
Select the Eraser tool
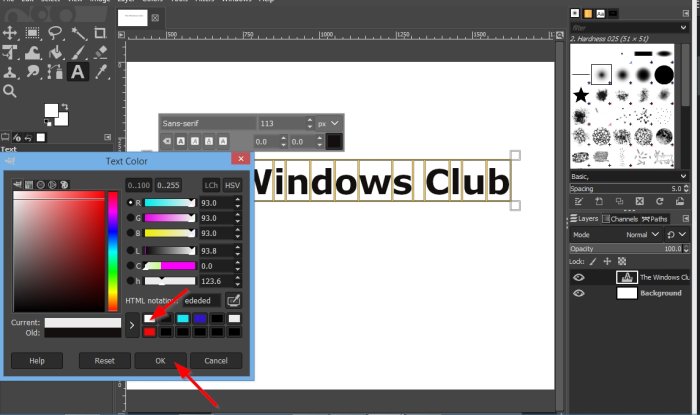pyautogui.click(x=100, y=53)
